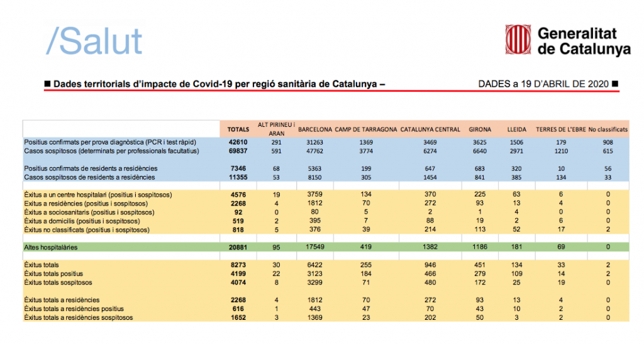This screenshot has width=644, height=345.
Task: Click the totals cell 818
Action: pos(238,230)
